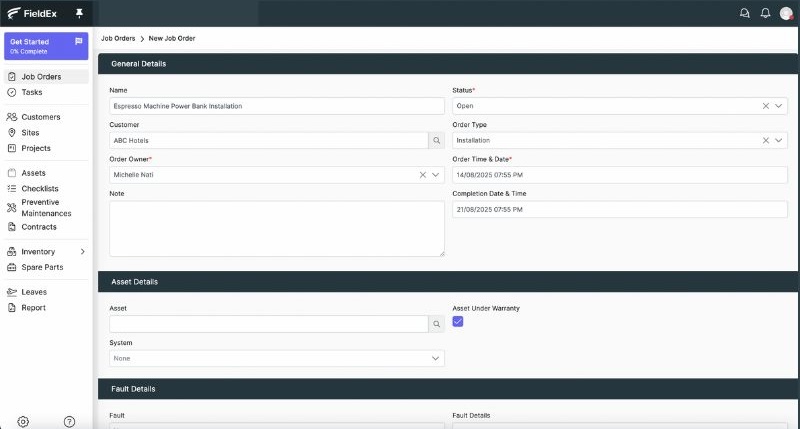Click the Inventory sidebar icon
Screen dimensions: 800x429
[12, 251]
